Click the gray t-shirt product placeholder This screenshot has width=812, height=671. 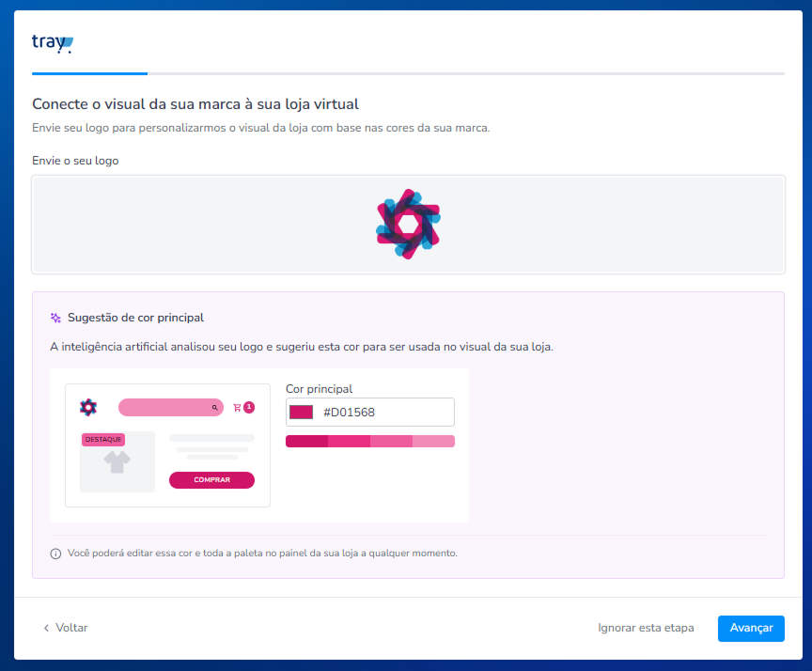(x=117, y=461)
